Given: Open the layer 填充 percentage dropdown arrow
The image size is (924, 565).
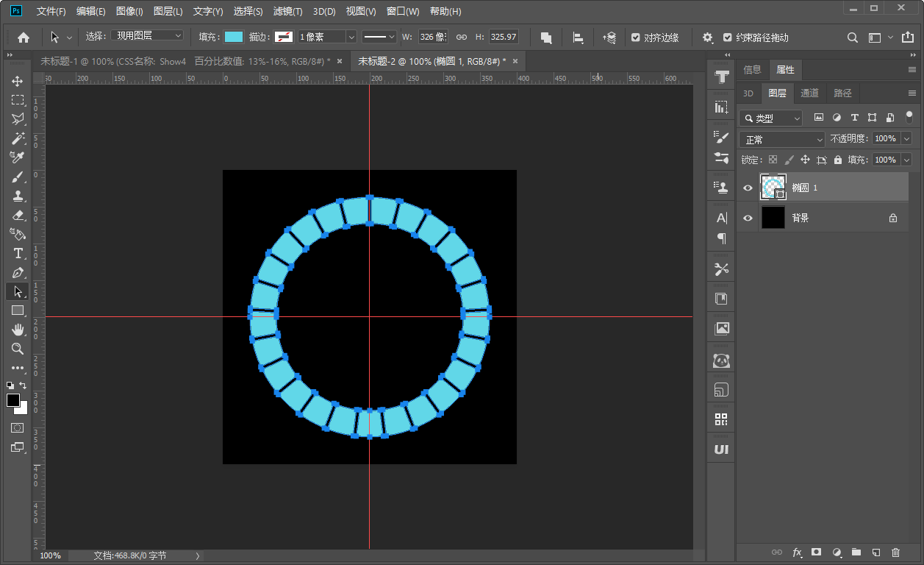Looking at the screenshot, I should click(x=906, y=160).
